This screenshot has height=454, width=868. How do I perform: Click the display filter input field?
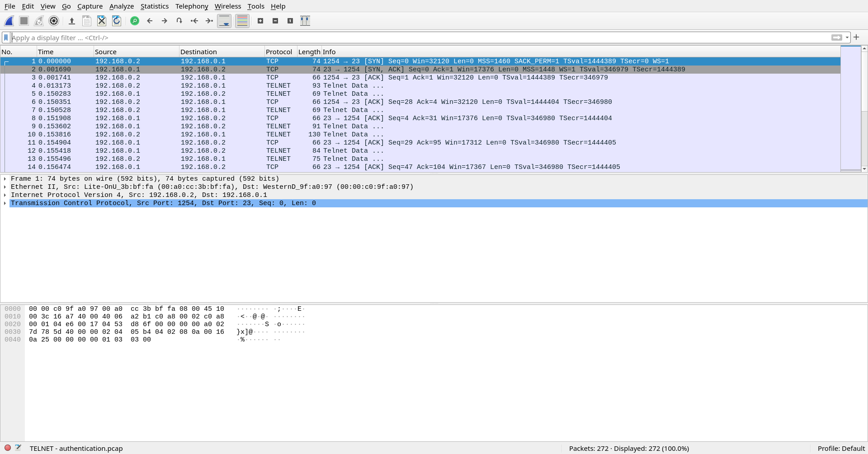pyautogui.click(x=420, y=37)
